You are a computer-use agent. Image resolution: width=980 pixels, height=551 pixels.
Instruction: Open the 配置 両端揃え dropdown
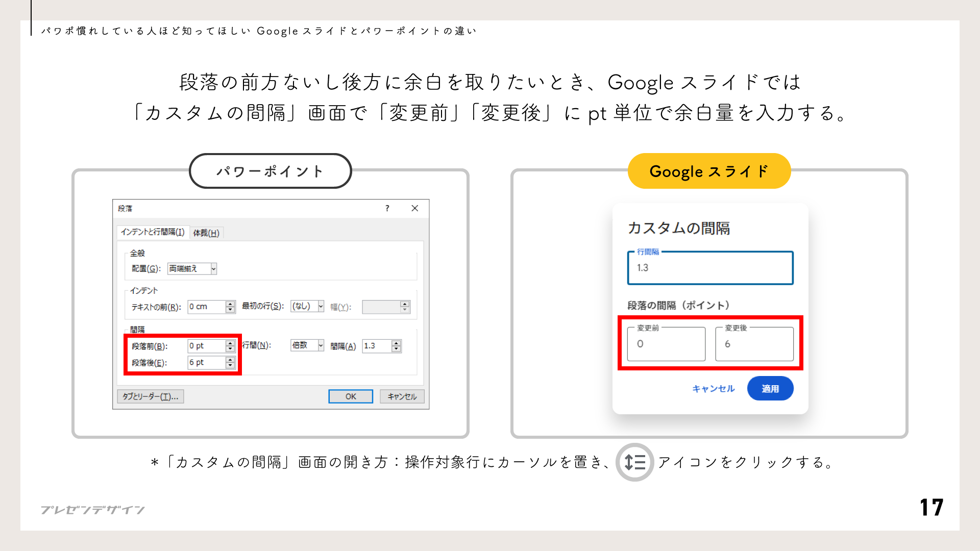192,268
